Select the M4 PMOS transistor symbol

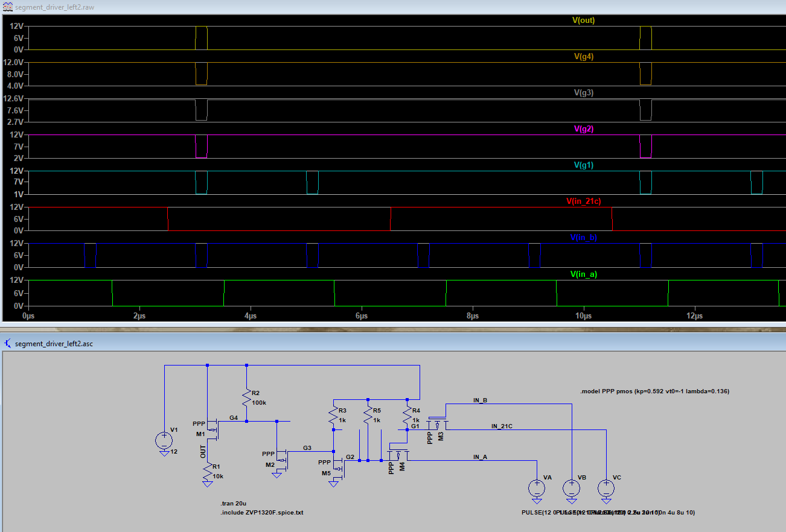tap(398, 456)
